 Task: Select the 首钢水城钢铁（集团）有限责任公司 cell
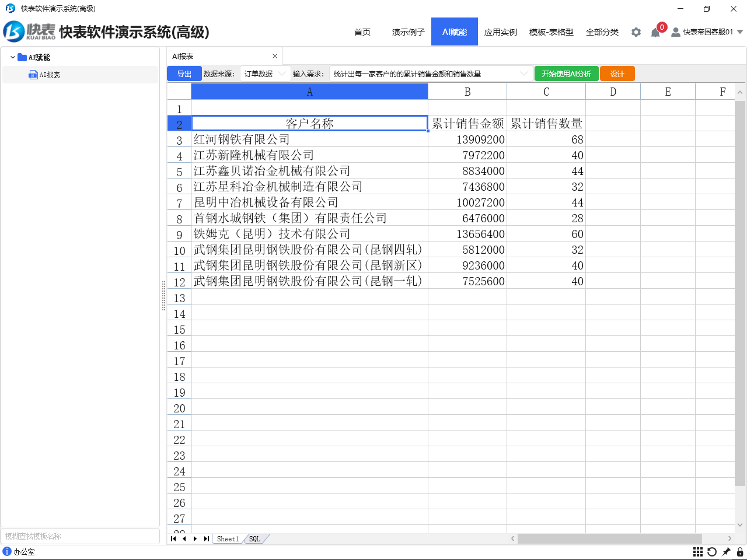(x=309, y=218)
